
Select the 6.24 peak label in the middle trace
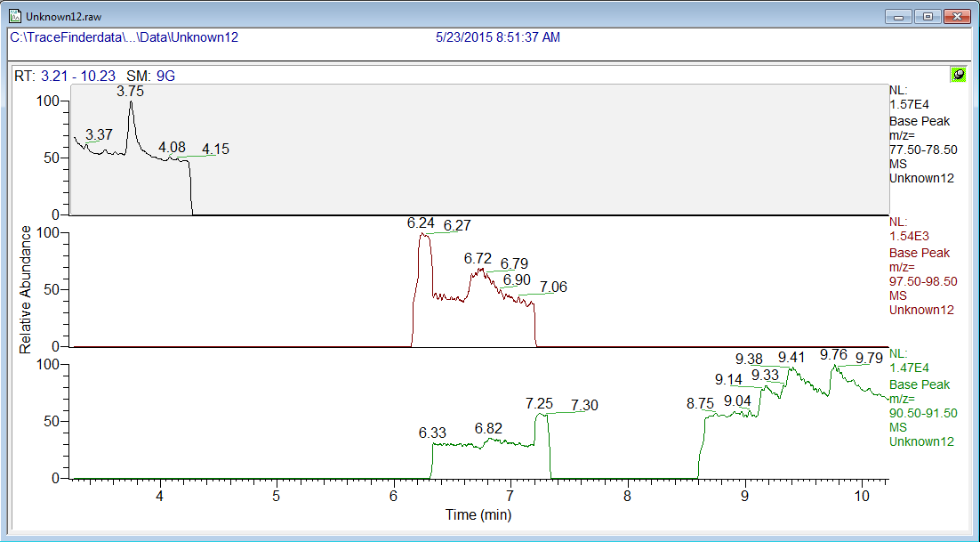pos(421,223)
